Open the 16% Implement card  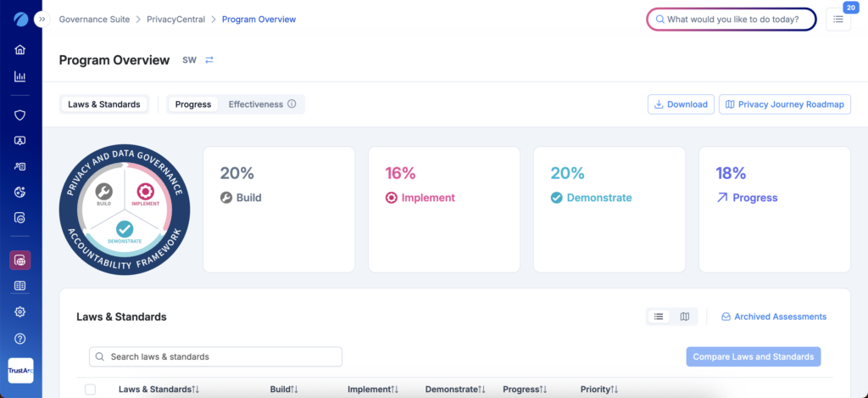[x=444, y=210]
